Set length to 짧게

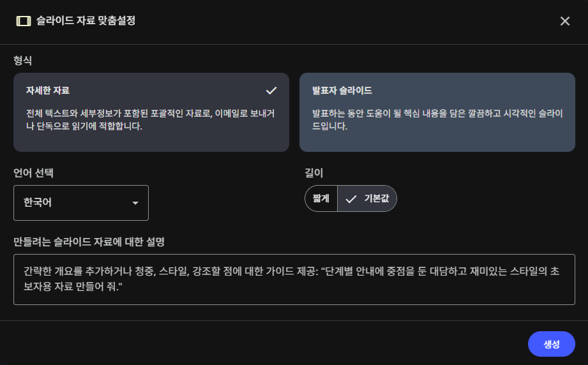tap(321, 198)
